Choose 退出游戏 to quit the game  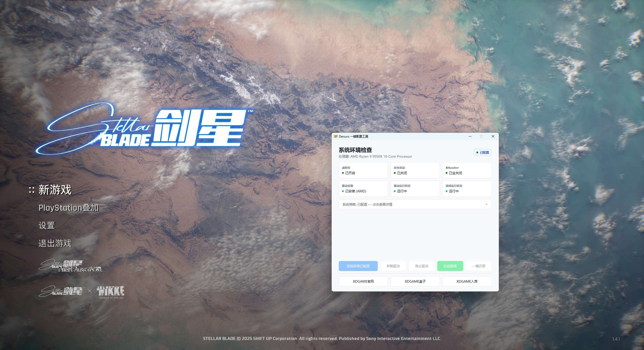55,243
